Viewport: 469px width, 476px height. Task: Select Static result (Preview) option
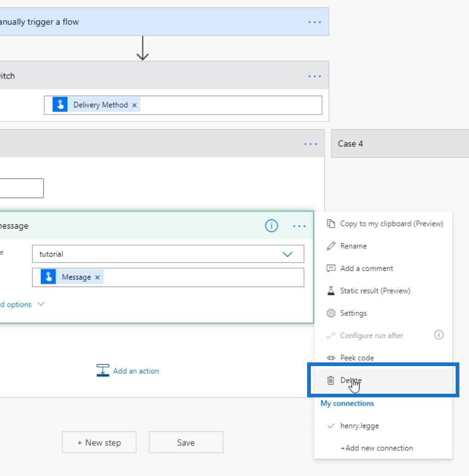(x=383, y=291)
